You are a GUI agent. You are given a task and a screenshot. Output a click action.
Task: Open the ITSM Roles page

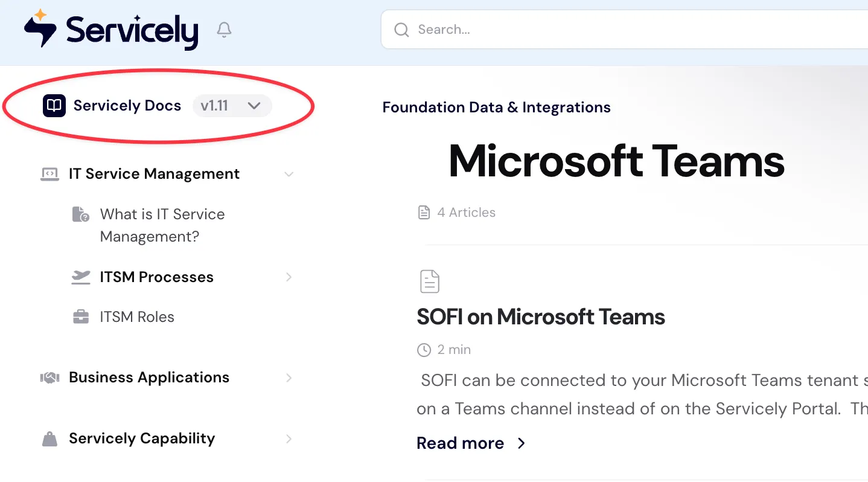tap(137, 317)
